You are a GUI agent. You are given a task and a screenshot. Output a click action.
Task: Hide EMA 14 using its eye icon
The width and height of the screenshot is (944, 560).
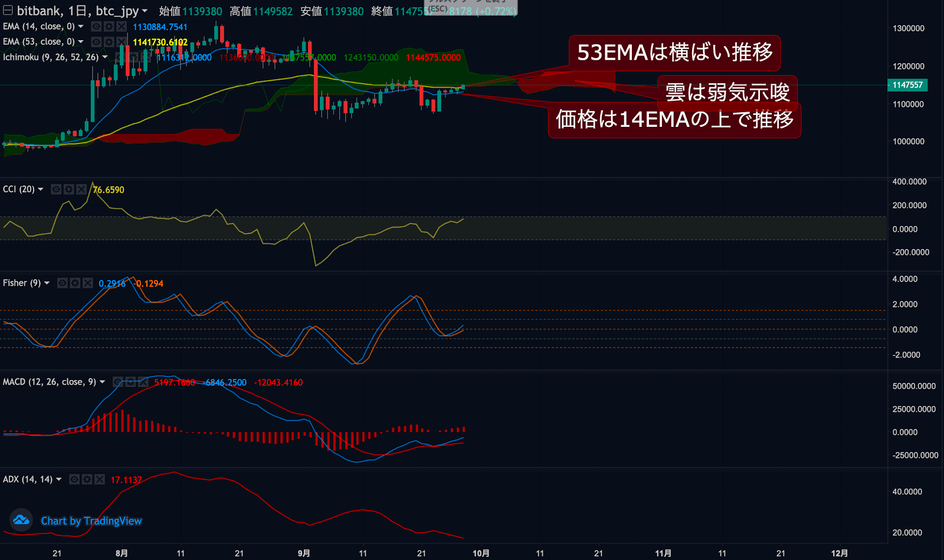coord(96,27)
